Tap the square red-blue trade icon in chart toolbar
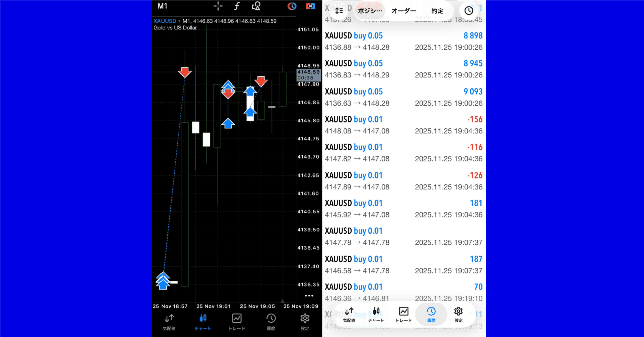644x337 pixels. [x=310, y=6]
